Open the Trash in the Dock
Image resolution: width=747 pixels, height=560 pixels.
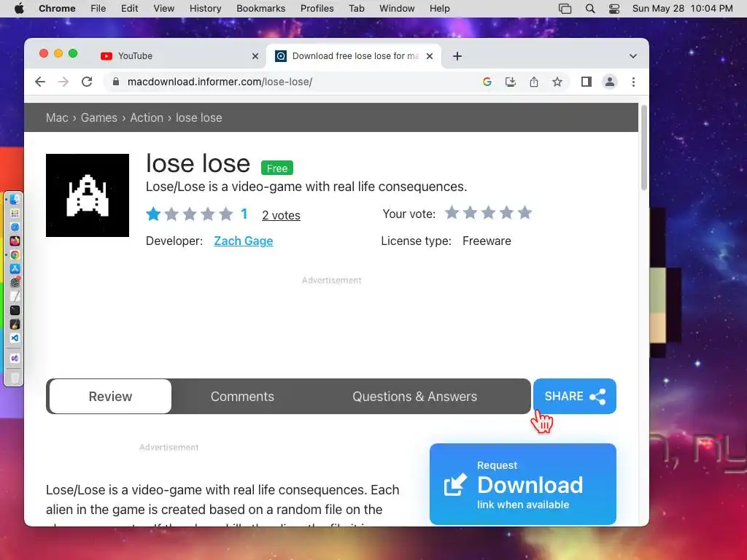pos(15,378)
